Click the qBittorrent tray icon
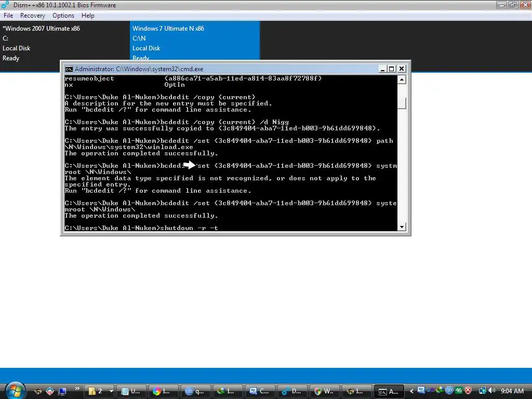The height and width of the screenshot is (399, 532). [x=449, y=391]
